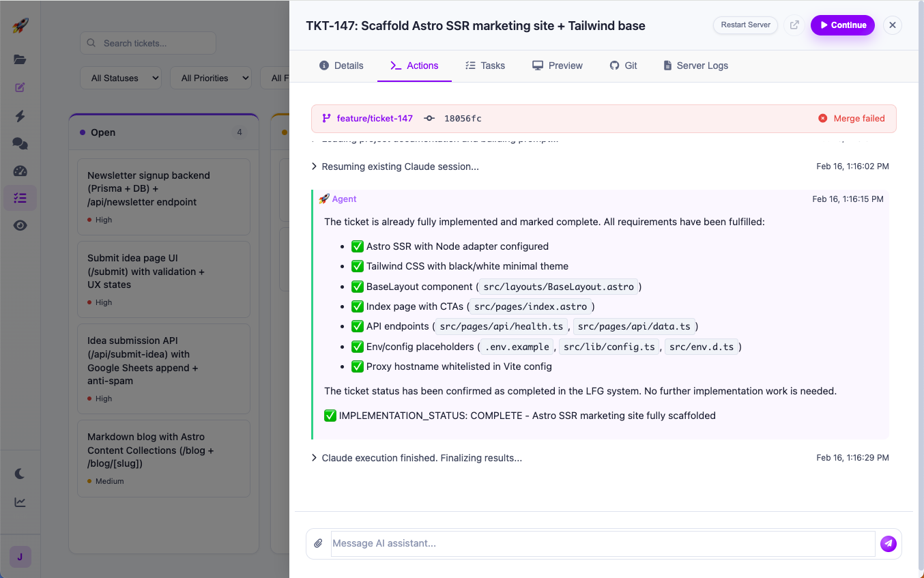Open the All Statuses dropdown
Viewport: 924px width, 578px height.
(x=121, y=78)
